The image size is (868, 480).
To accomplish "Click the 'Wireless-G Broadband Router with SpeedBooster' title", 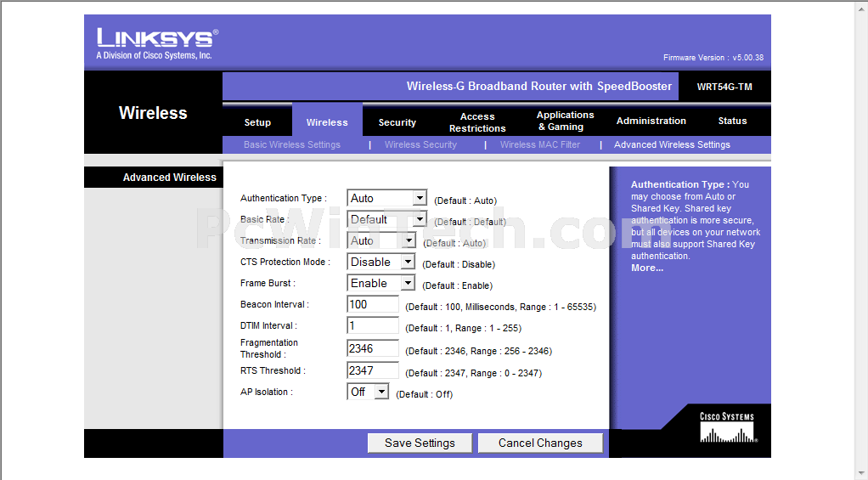I will pos(539,87).
